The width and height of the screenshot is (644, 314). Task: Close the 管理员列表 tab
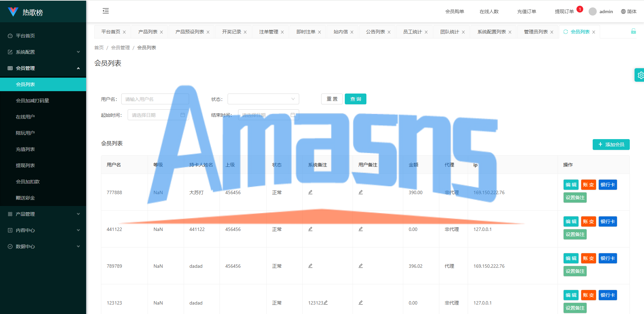pyautogui.click(x=552, y=32)
